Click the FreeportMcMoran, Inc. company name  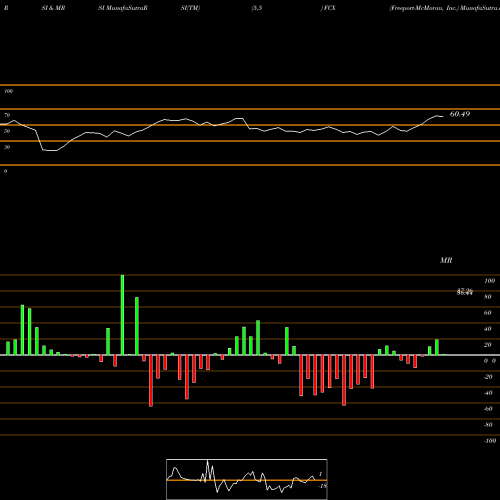pyautogui.click(x=423, y=8)
